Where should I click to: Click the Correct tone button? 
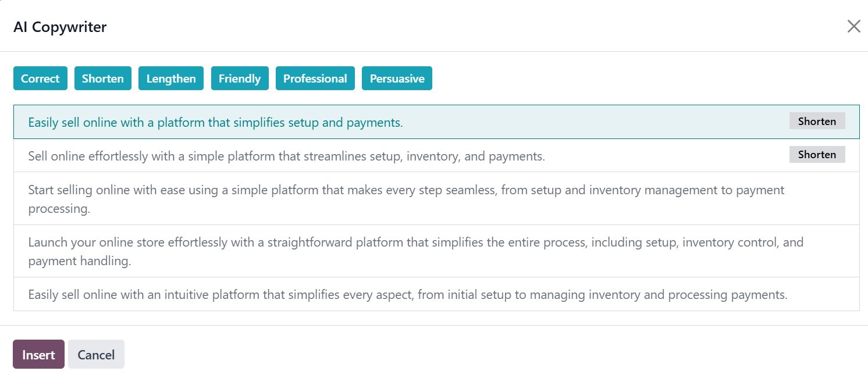coord(40,79)
